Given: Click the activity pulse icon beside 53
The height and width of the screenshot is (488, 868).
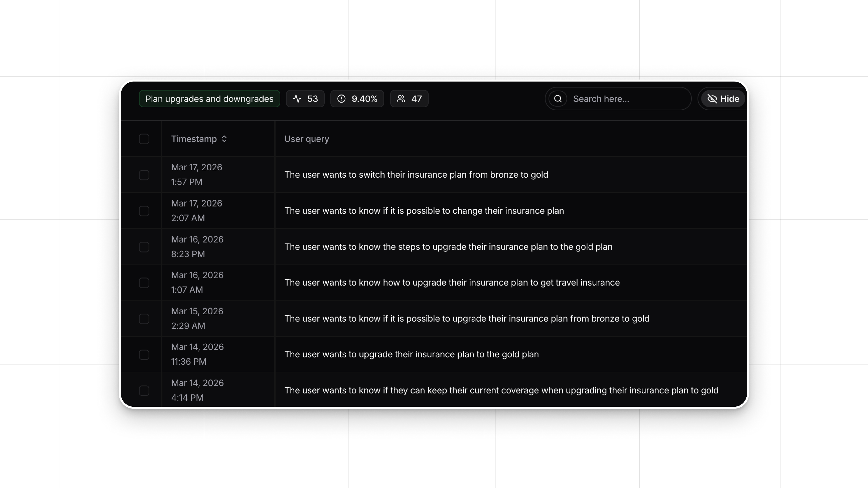Looking at the screenshot, I should (297, 99).
